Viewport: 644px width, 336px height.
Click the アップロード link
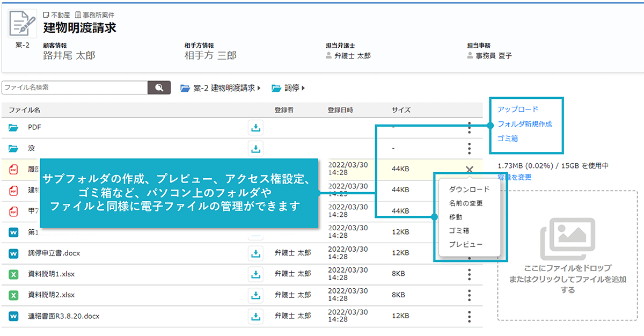[518, 109]
